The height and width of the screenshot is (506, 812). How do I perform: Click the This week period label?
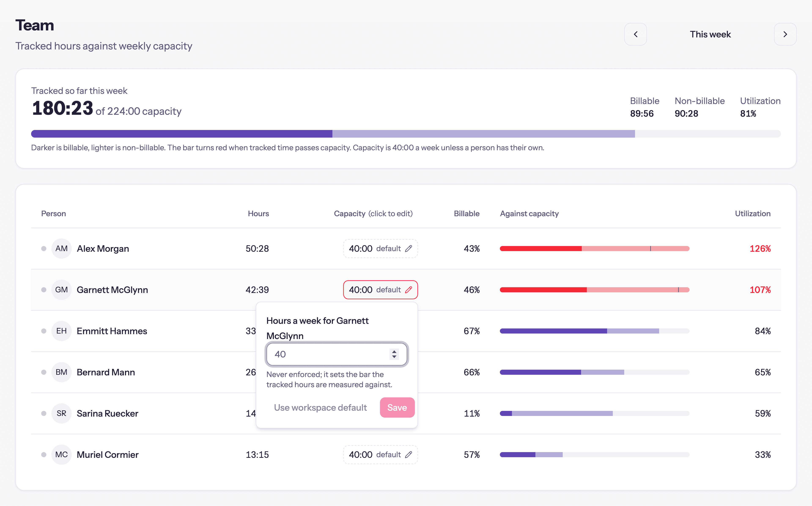pos(710,34)
